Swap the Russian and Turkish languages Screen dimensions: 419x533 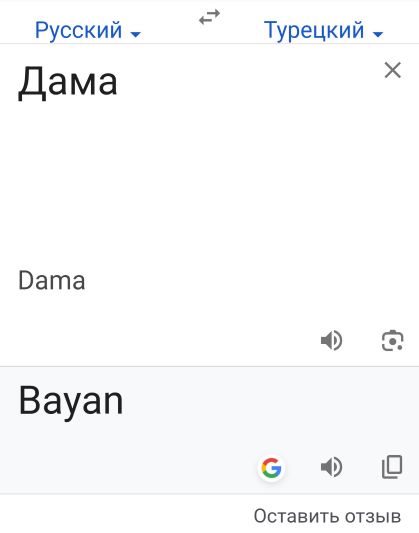click(209, 17)
